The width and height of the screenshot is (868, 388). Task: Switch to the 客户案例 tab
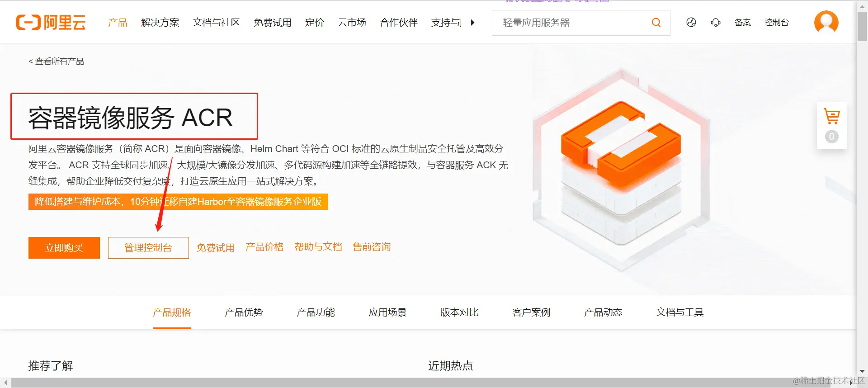coord(531,312)
